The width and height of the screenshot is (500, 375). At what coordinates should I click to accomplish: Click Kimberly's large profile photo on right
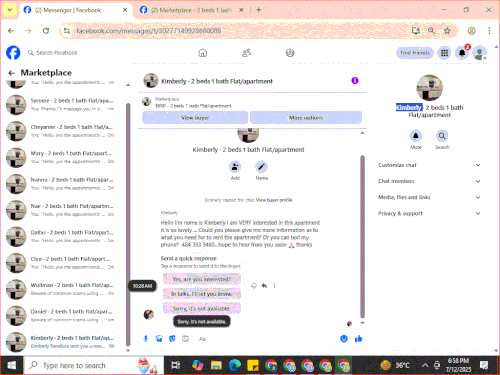(430, 87)
